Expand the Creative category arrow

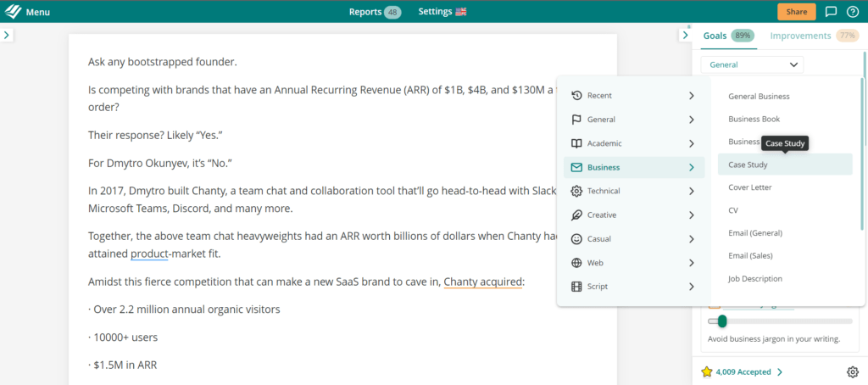691,215
